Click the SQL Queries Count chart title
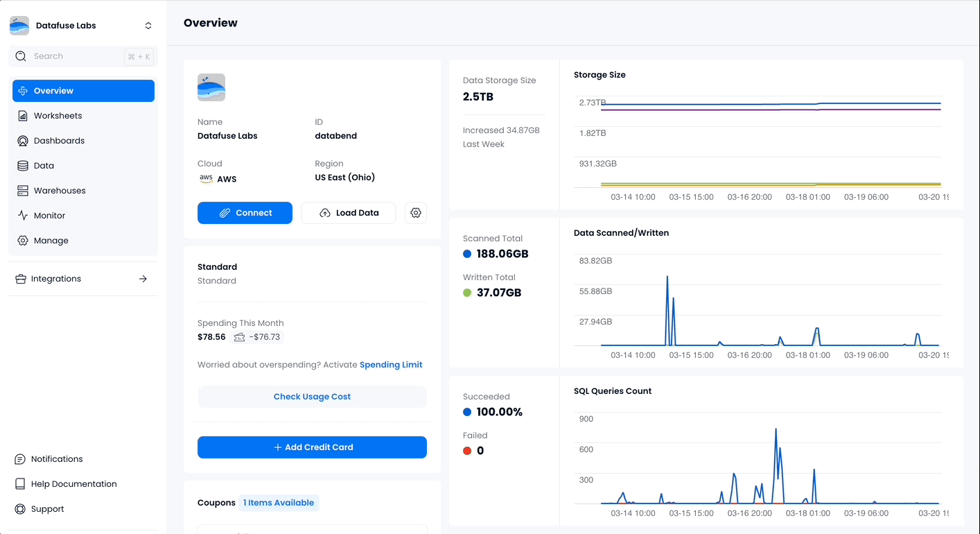 coord(613,391)
